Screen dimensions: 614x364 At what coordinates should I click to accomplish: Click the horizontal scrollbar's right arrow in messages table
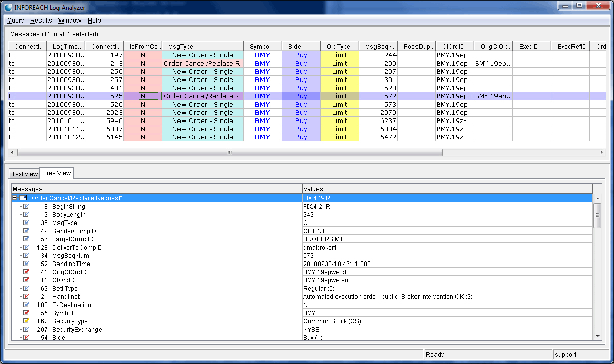[x=602, y=153]
